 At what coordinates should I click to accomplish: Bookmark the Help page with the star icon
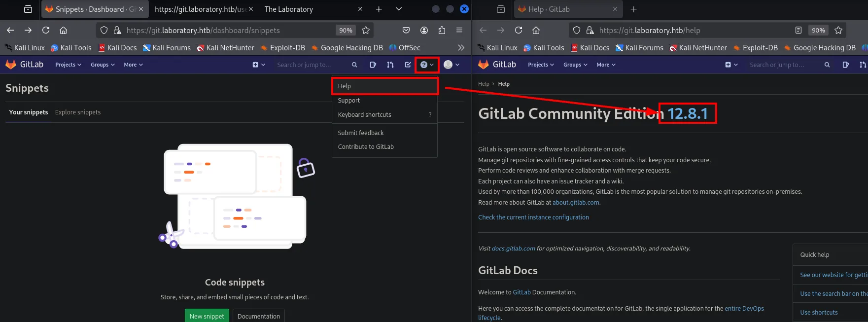(838, 30)
